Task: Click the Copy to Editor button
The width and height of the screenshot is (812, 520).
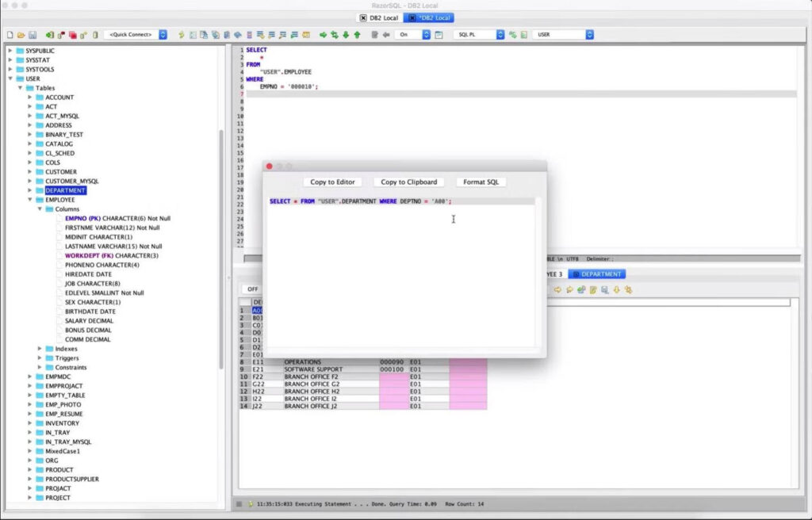Action: [x=332, y=182]
